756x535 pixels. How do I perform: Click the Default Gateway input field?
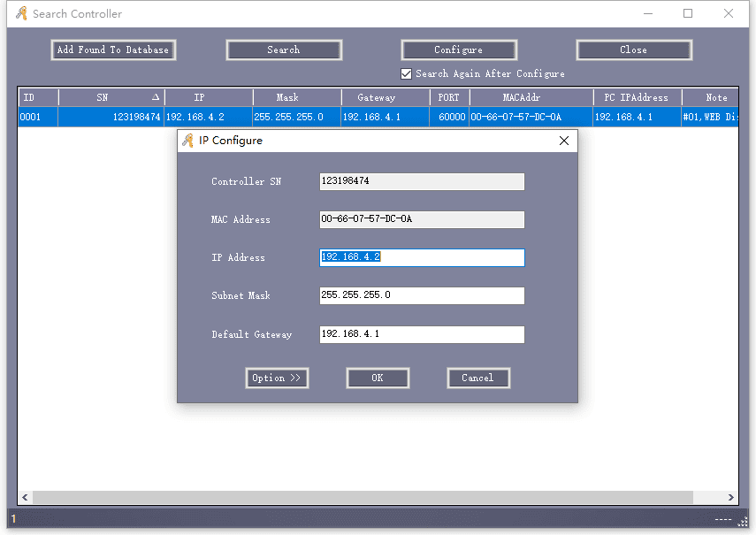coord(422,334)
